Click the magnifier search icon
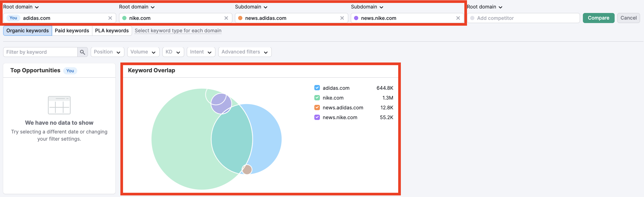The image size is (644, 197). pos(83,52)
